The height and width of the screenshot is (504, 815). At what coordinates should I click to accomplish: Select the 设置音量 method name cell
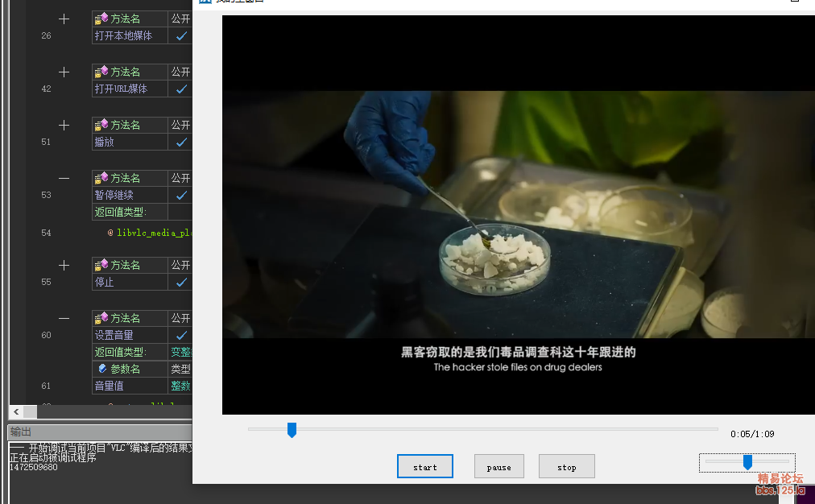[x=130, y=335]
